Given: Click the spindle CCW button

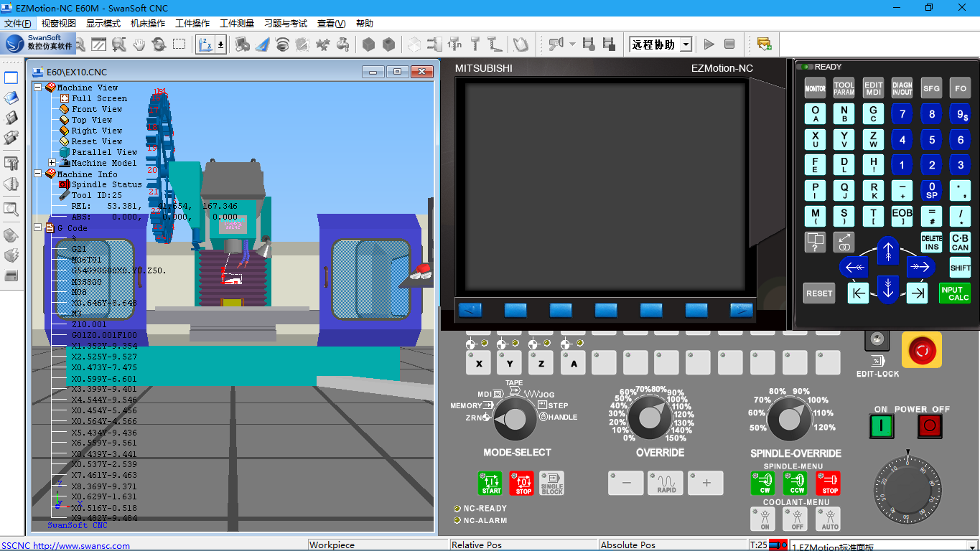Looking at the screenshot, I should point(795,483).
